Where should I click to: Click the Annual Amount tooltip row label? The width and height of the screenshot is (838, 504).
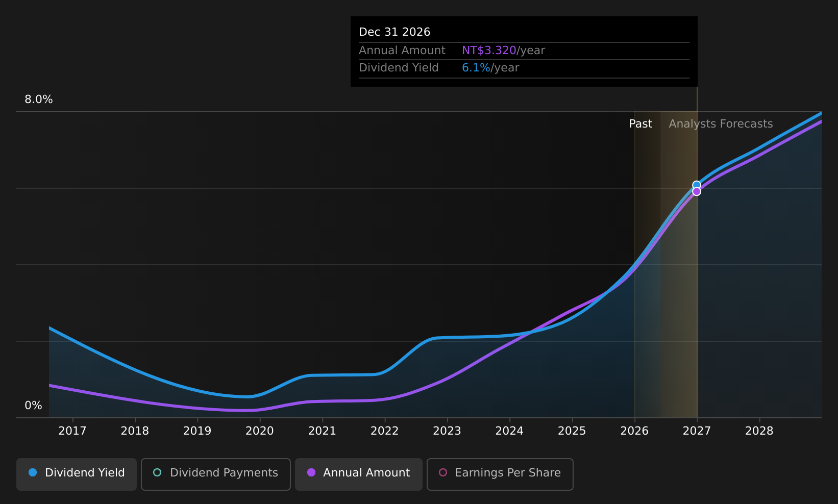(x=402, y=51)
